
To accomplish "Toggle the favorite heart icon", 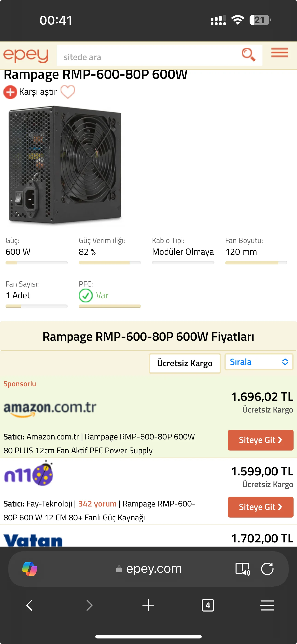I will coord(68,92).
